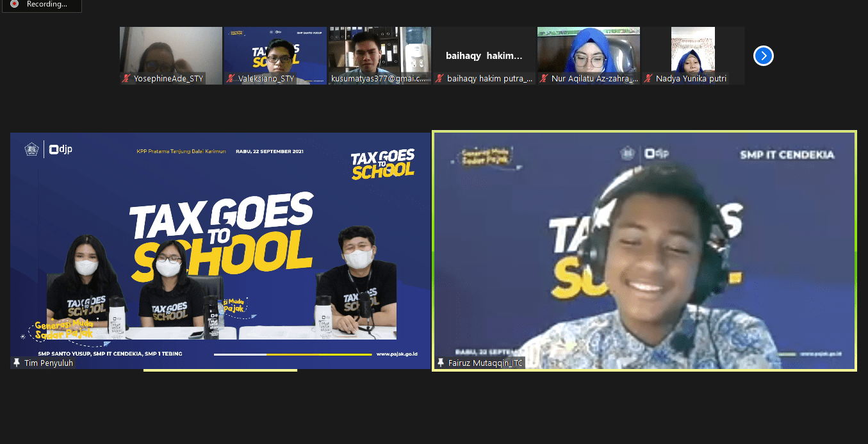The height and width of the screenshot is (444, 868).
Task: Click the Recording... status label
Action: 47,4
